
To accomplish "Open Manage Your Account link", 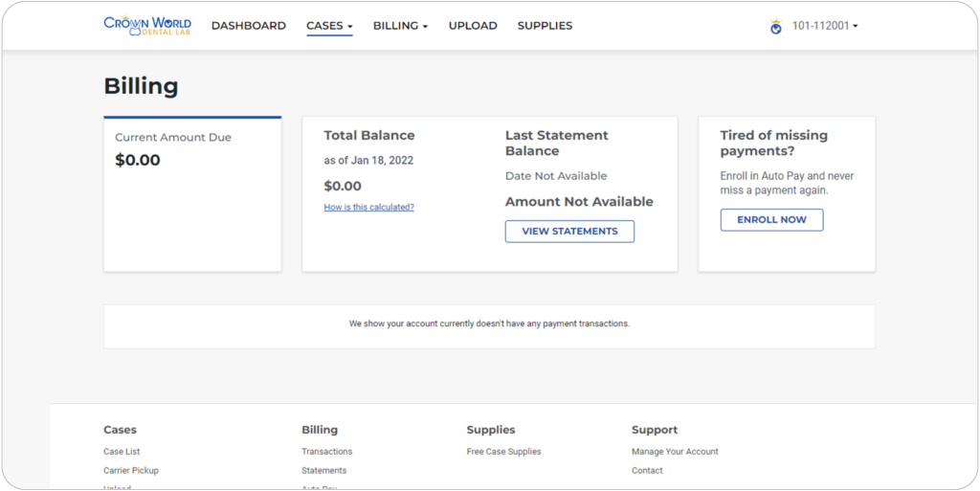I will point(675,452).
